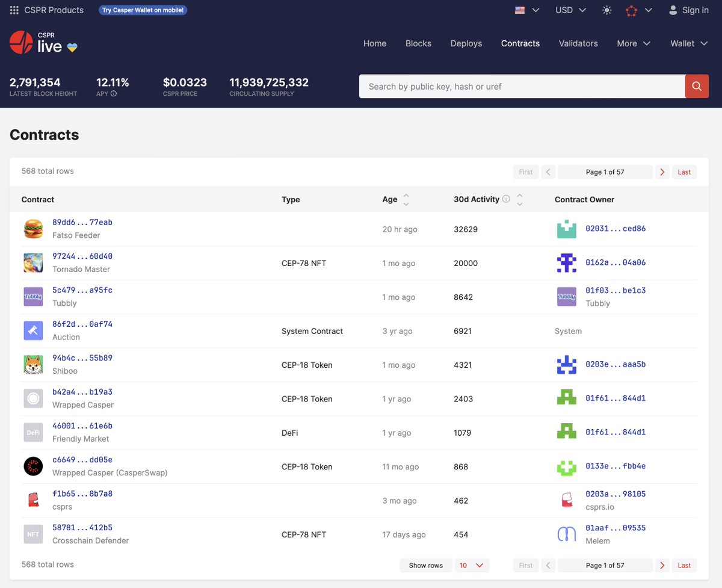Image resolution: width=722 pixels, height=588 pixels.
Task: Open contract hash b42a4...b19a3
Action: point(82,392)
